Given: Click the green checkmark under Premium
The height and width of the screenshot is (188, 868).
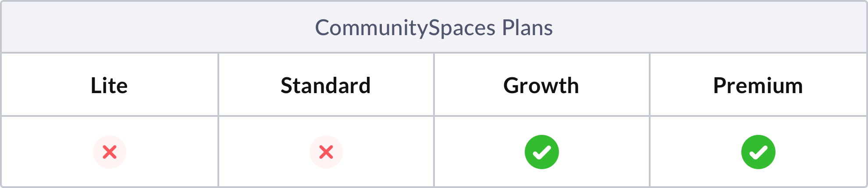Looking at the screenshot, I should pos(758,152).
